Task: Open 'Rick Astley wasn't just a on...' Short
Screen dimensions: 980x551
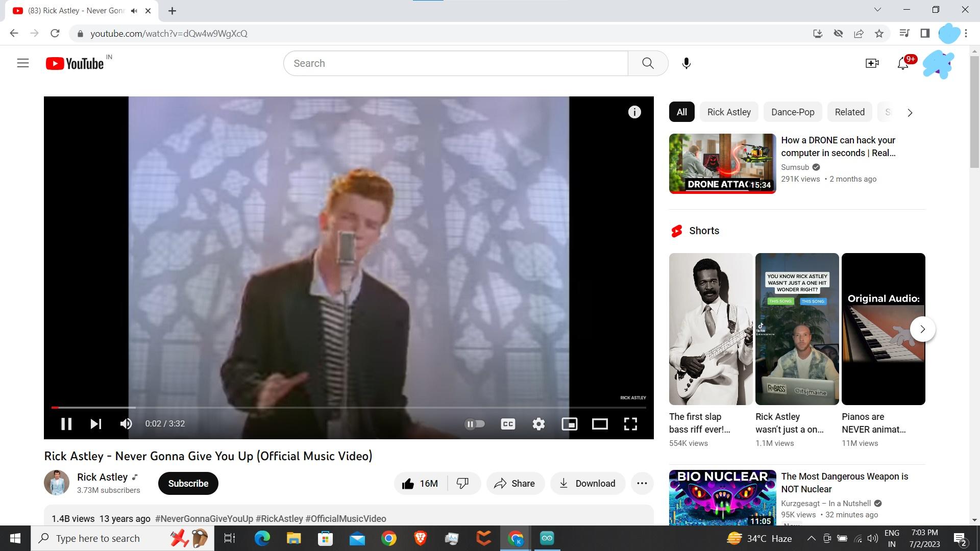Action: pyautogui.click(x=797, y=329)
